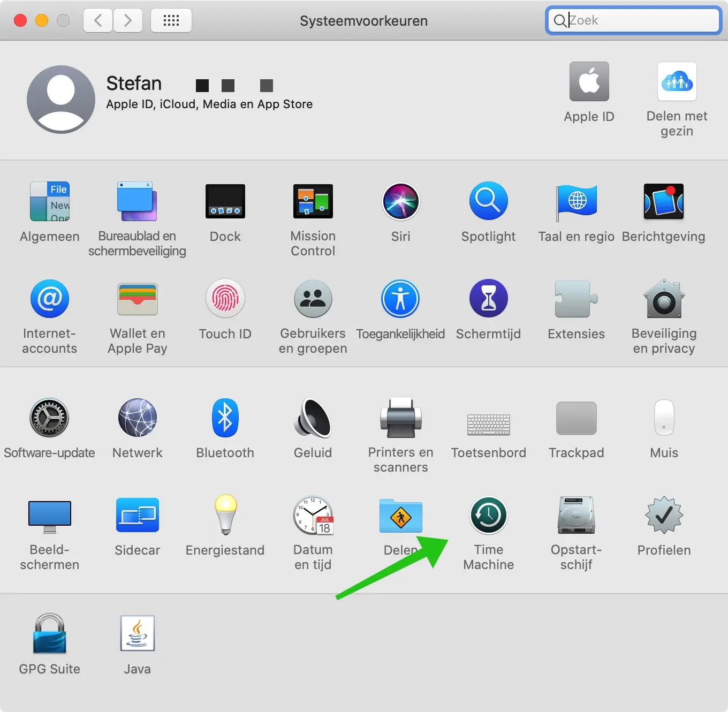Open Bluetooth settings
This screenshot has width=728, height=712.
pyautogui.click(x=225, y=418)
